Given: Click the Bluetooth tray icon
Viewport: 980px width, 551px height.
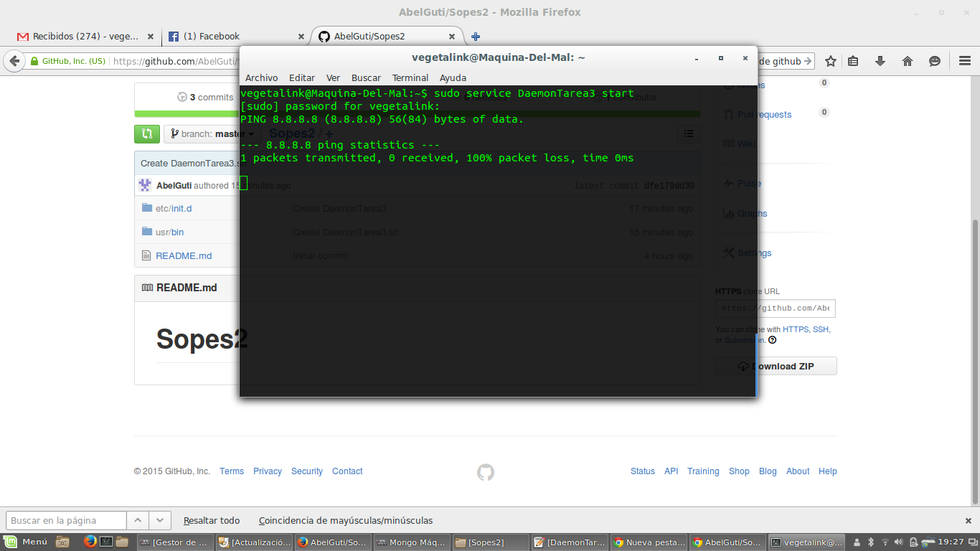Looking at the screenshot, I should point(871,542).
